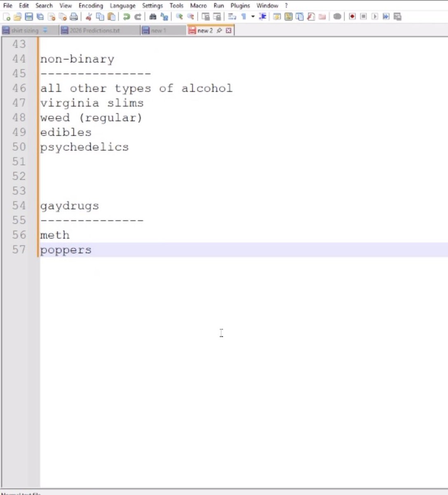Open the Window menu
Image resolution: width=448 pixels, height=495 pixels.
[x=267, y=6]
